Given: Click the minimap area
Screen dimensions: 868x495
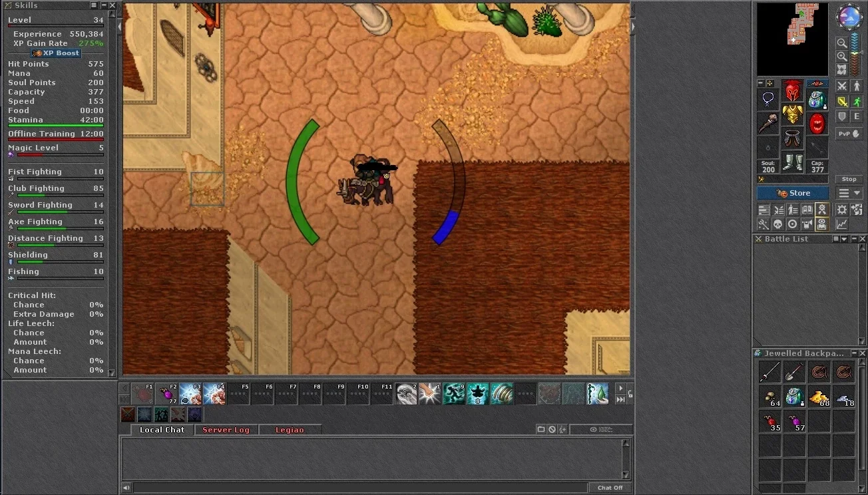Looking at the screenshot, I should click(792, 39).
